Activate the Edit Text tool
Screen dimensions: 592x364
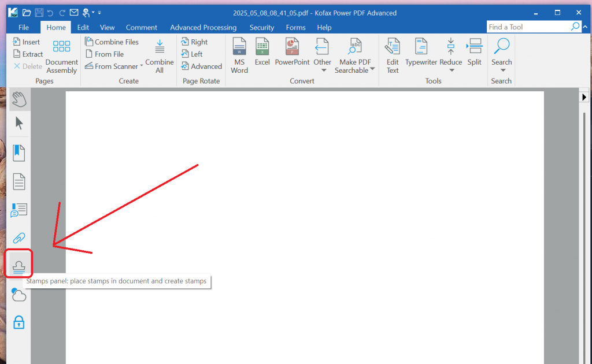click(x=393, y=54)
